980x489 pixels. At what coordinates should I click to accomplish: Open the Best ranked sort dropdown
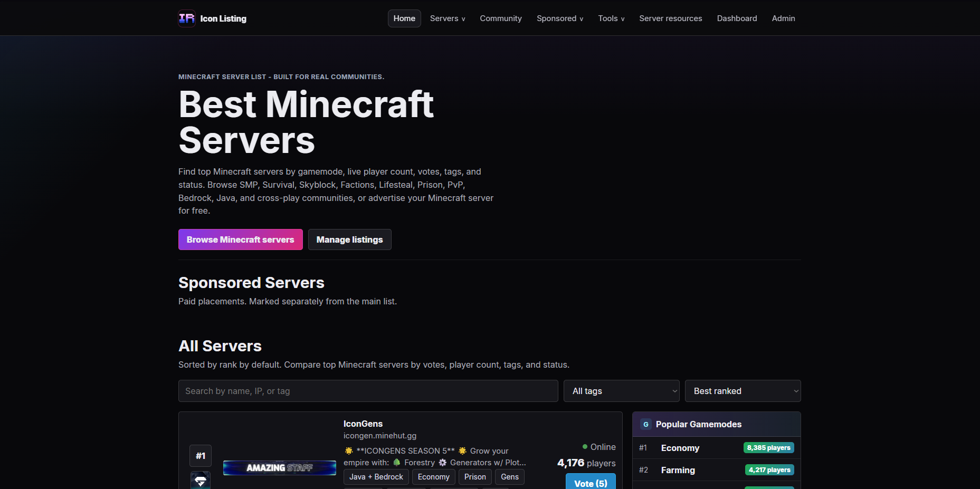coord(743,391)
